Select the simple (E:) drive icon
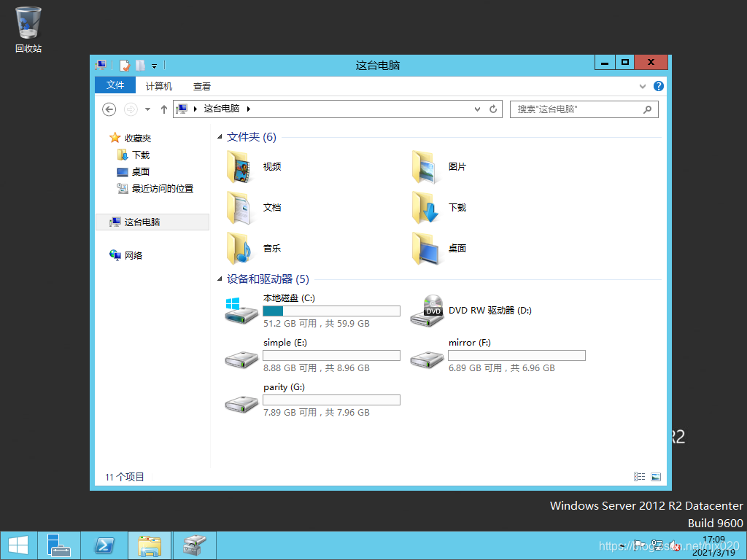This screenshot has width=747, height=560. [241, 359]
